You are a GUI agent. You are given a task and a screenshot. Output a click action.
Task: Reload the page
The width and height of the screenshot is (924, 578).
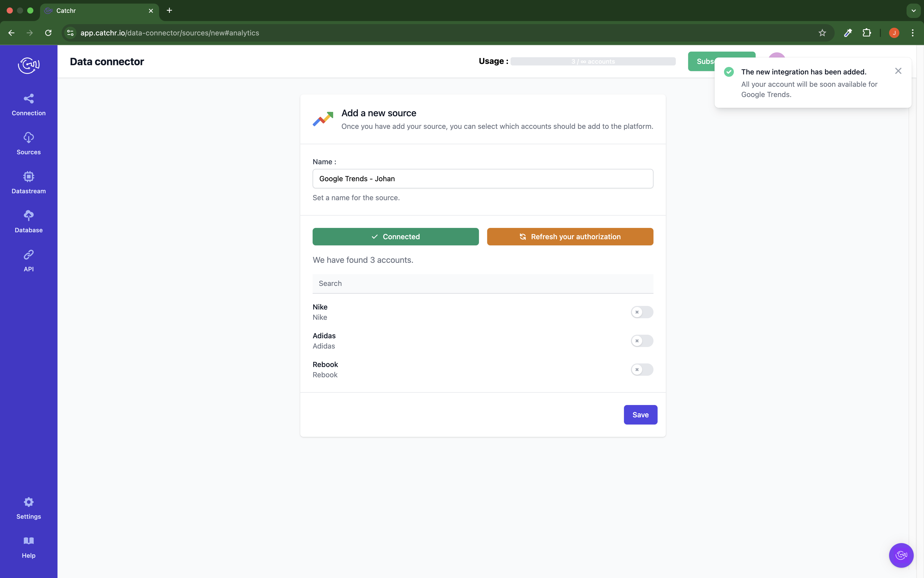pos(48,33)
